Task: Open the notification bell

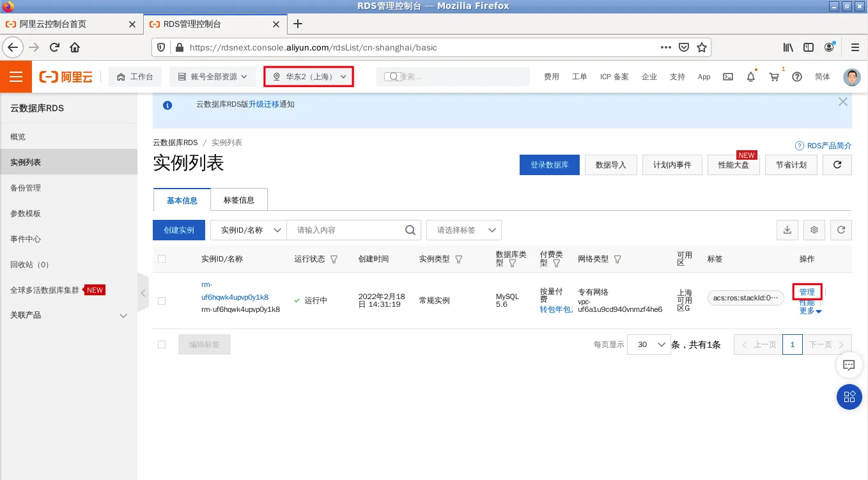Action: [751, 77]
